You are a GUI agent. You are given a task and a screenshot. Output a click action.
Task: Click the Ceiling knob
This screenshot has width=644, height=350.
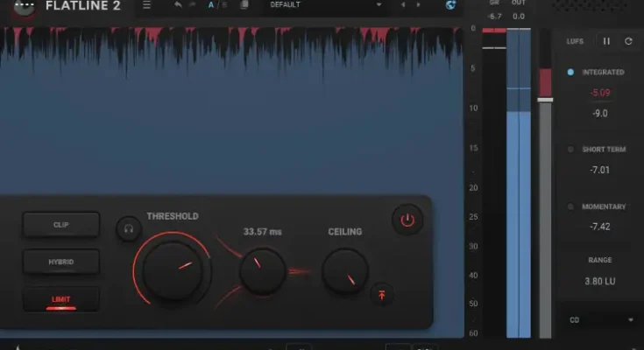tap(345, 271)
